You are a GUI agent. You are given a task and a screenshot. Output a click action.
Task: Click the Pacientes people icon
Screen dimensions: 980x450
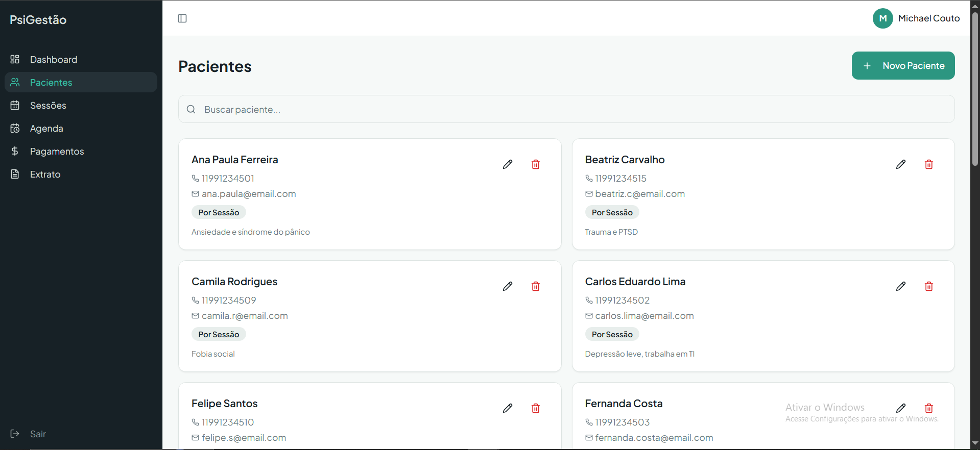point(15,82)
